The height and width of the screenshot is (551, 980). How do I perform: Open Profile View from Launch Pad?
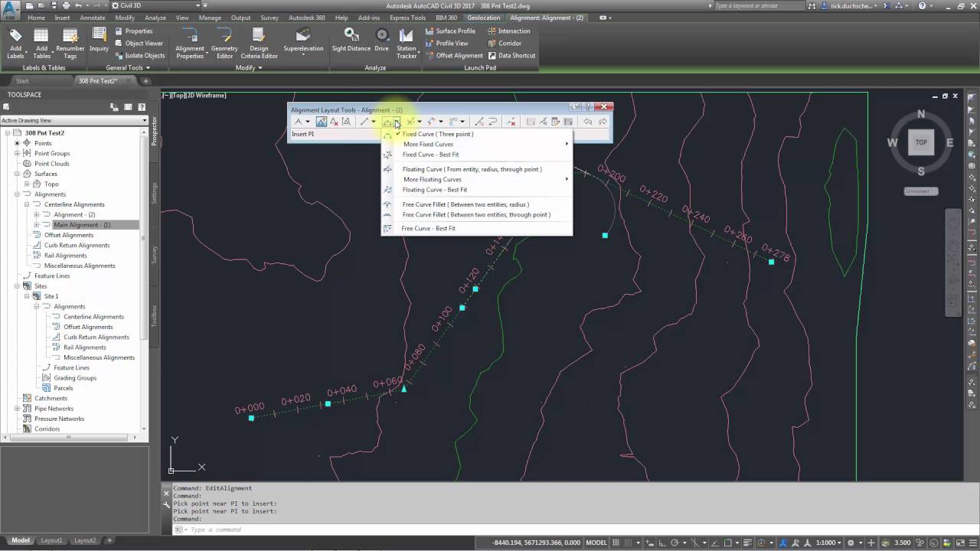tap(446, 44)
